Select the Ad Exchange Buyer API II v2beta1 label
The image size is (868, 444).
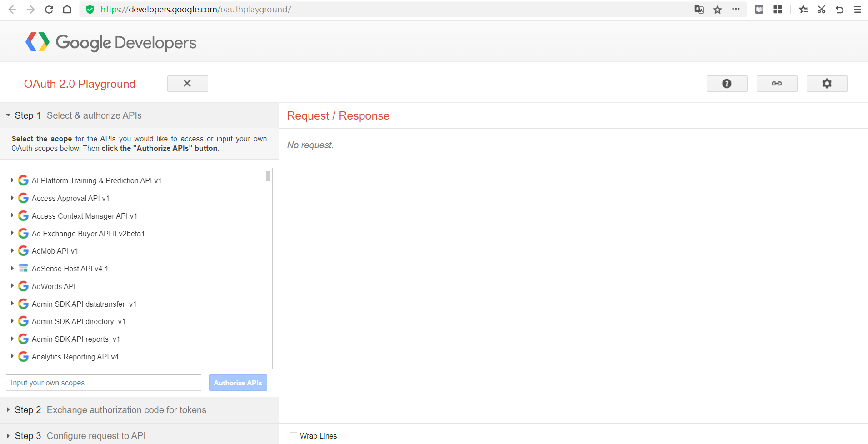click(x=88, y=234)
